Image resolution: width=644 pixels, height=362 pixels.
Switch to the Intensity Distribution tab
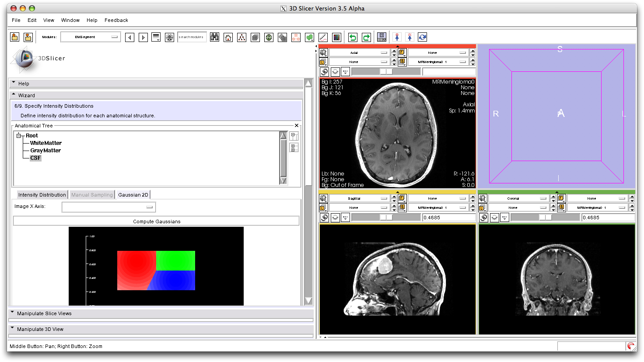click(42, 195)
